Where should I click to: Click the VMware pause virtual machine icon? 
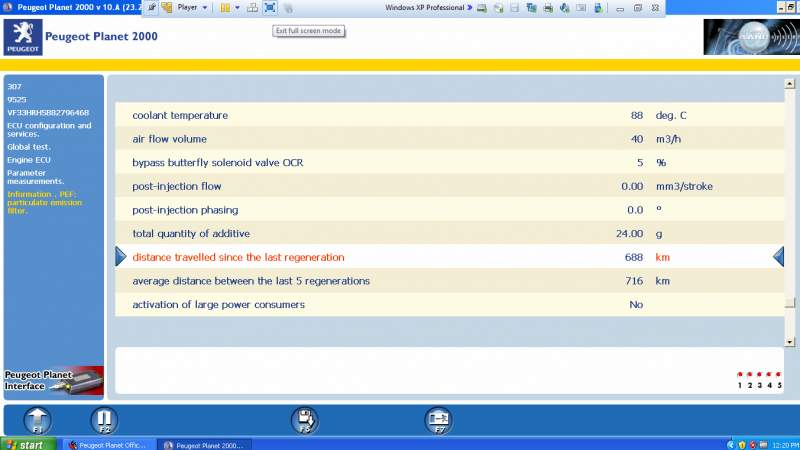[x=225, y=8]
